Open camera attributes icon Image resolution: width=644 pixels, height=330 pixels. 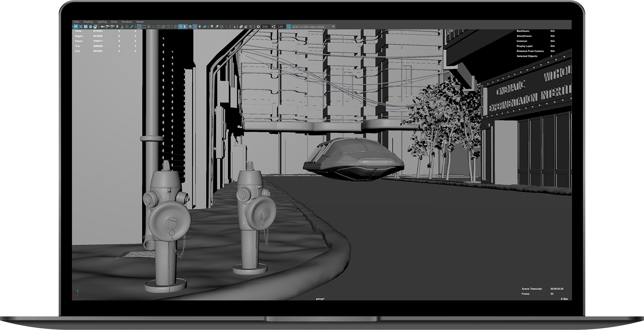[x=112, y=27]
